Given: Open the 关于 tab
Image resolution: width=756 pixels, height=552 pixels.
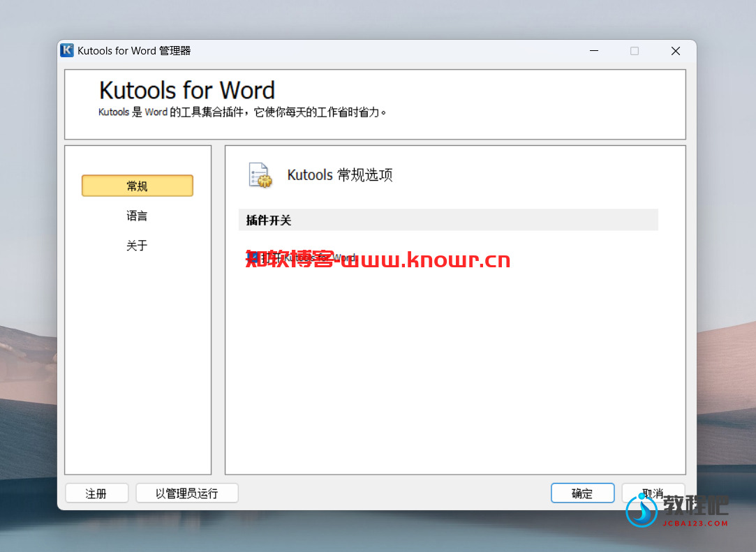Looking at the screenshot, I should click(x=137, y=246).
